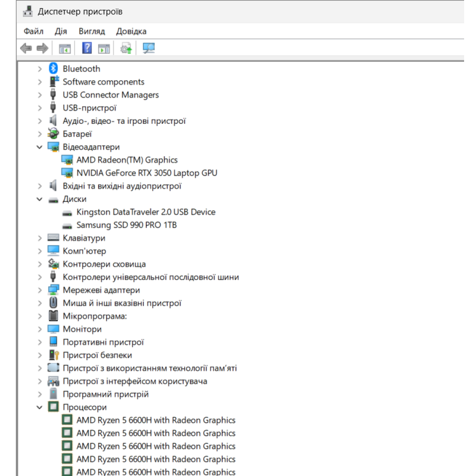Click scan for hardware changes icon
Viewport: 476px width, 476px height.
coord(149,48)
